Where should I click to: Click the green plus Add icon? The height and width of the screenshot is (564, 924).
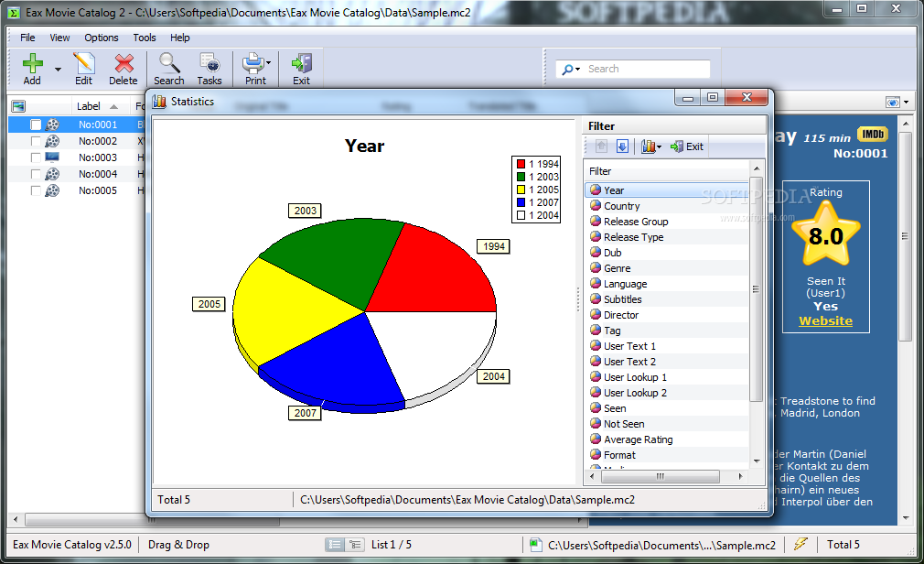coord(32,63)
